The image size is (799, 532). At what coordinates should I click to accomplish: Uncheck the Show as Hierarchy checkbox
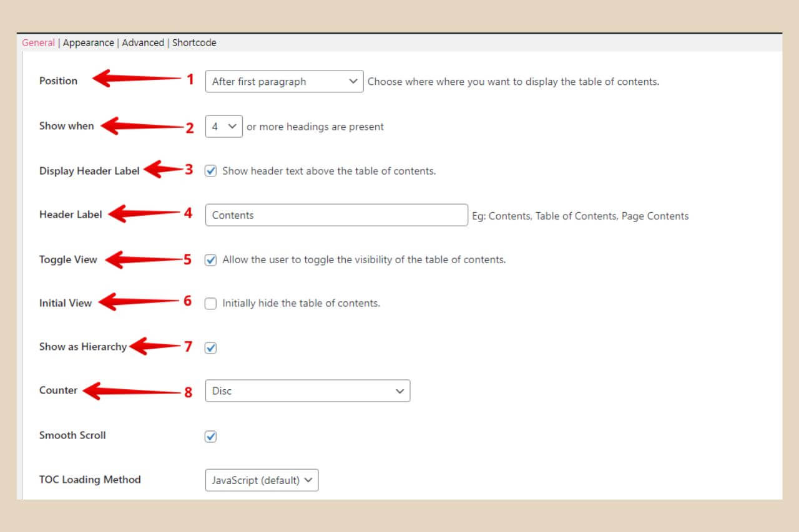tap(210, 347)
